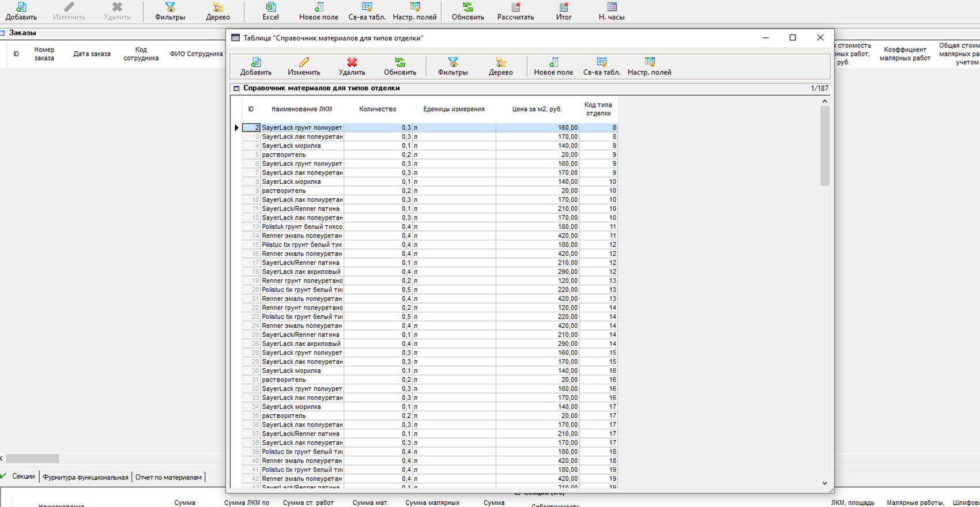Click Изменить in the main Заказы toolbar
This screenshot has width=980, height=507.
pos(69,12)
